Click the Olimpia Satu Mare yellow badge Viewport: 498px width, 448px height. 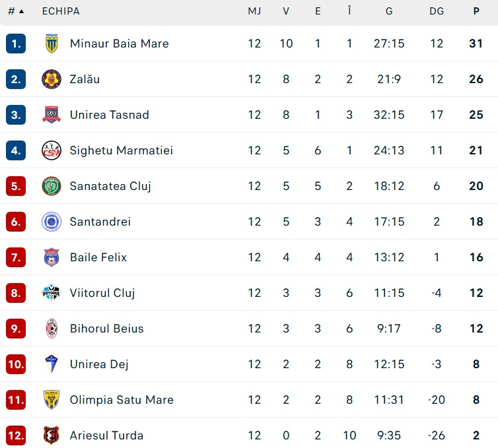[52, 400]
